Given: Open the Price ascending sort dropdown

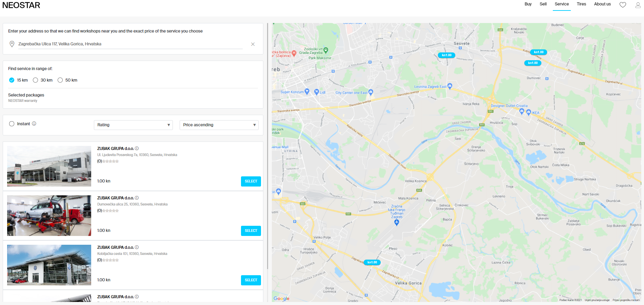Looking at the screenshot, I should point(219,125).
